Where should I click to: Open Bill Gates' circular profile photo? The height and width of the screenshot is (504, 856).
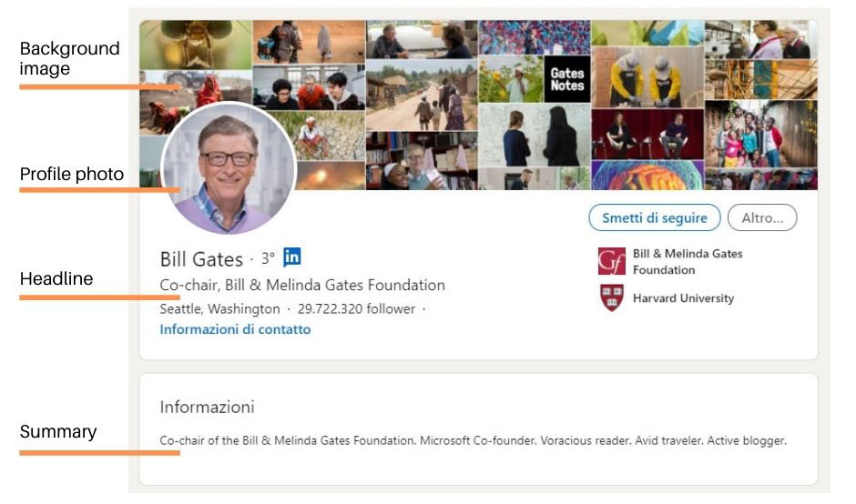pyautogui.click(x=229, y=169)
